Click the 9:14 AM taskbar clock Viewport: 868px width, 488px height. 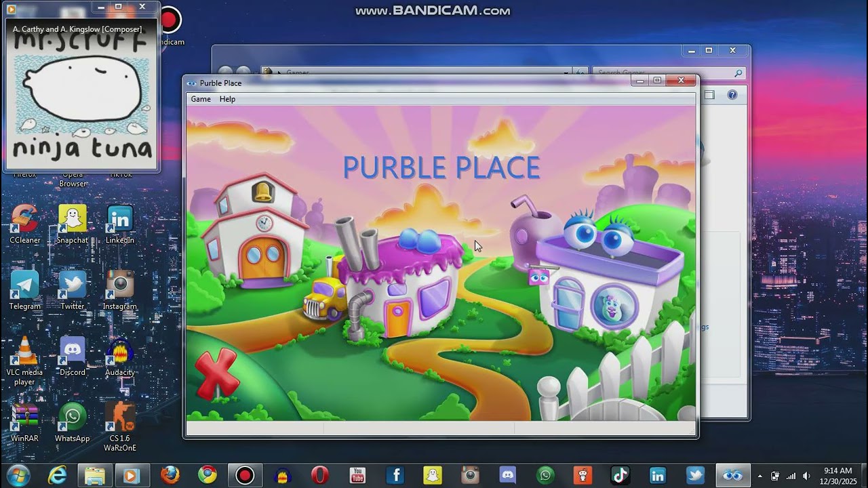pyautogui.click(x=837, y=476)
